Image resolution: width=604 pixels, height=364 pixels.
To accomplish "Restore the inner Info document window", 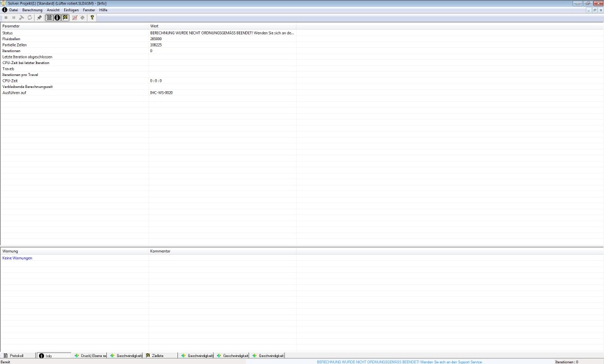I will click(x=595, y=10).
